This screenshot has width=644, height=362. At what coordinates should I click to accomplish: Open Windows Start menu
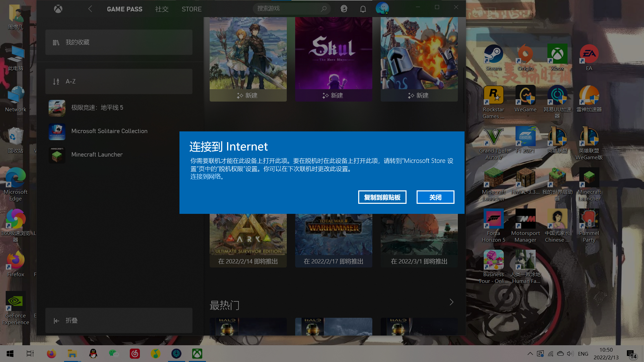10,354
